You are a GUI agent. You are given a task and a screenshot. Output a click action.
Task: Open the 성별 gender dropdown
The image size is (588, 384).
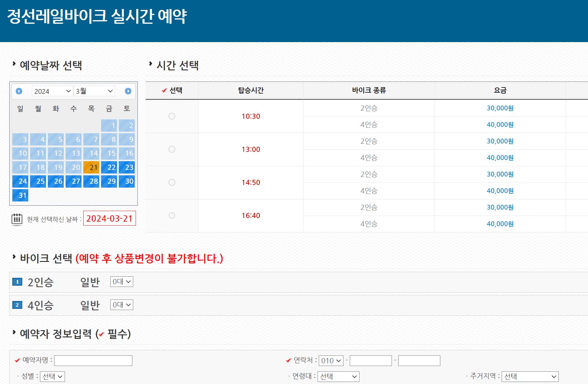pos(52,376)
